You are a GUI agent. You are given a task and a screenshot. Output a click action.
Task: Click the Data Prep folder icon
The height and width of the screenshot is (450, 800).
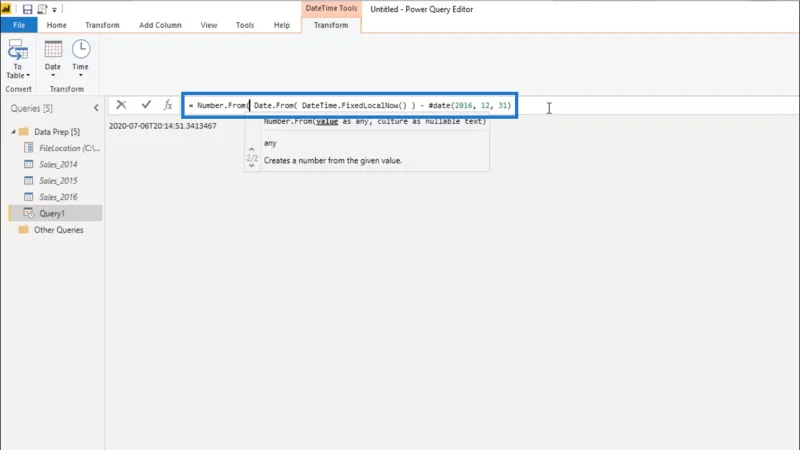tap(23, 131)
